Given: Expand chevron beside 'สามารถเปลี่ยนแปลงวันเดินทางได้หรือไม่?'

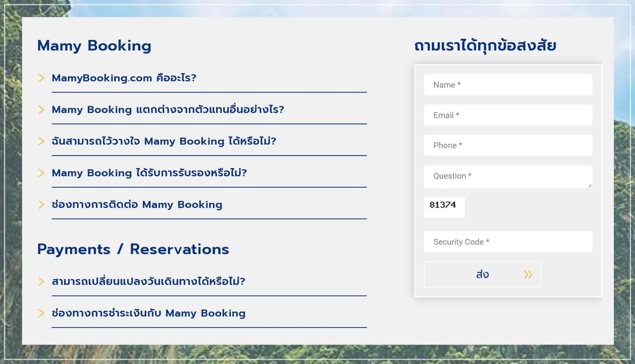Looking at the screenshot, I should pos(41,282).
